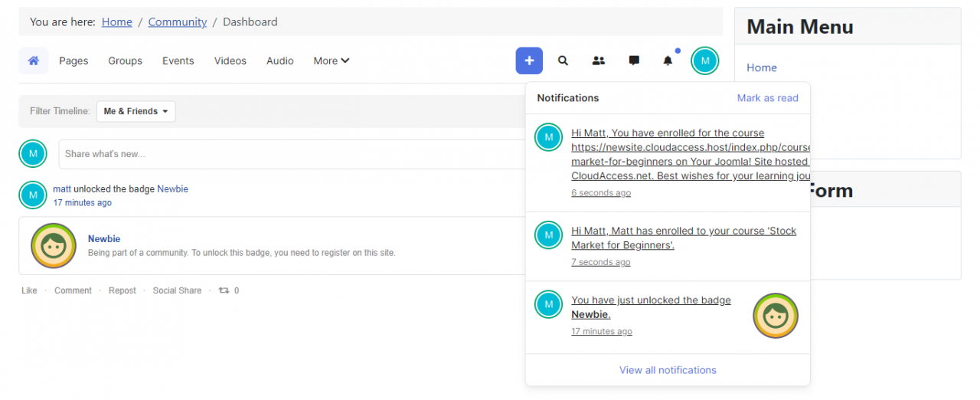Image resolution: width=980 pixels, height=400 pixels.
Task: Like the Newbie badge post
Action: [x=29, y=290]
